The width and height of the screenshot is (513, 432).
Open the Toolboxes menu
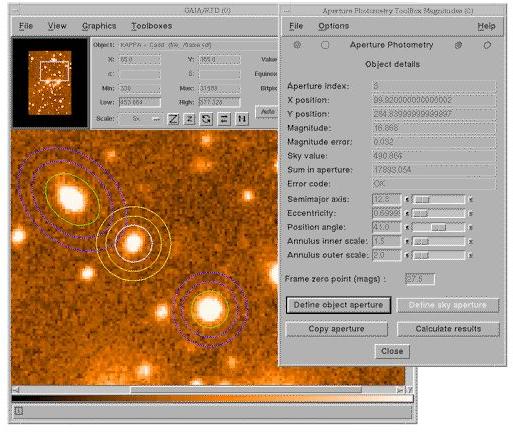152,26
